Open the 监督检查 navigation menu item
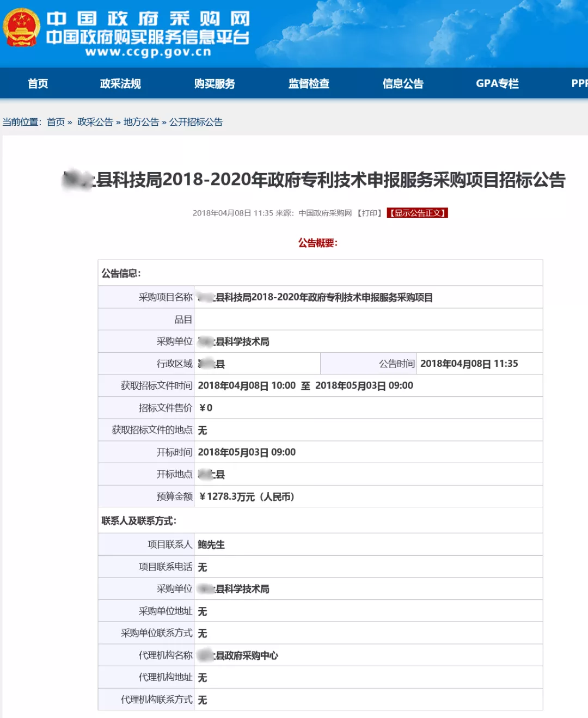The image size is (588, 718). 309,83
